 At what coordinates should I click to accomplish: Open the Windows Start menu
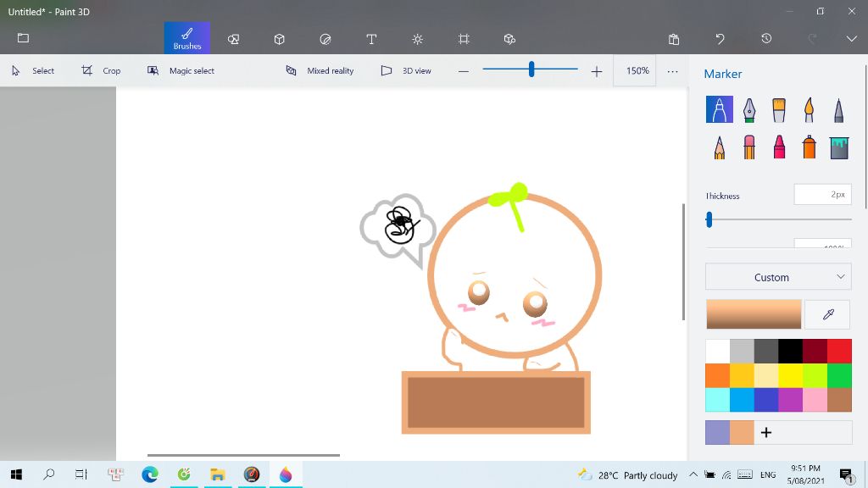point(17,474)
